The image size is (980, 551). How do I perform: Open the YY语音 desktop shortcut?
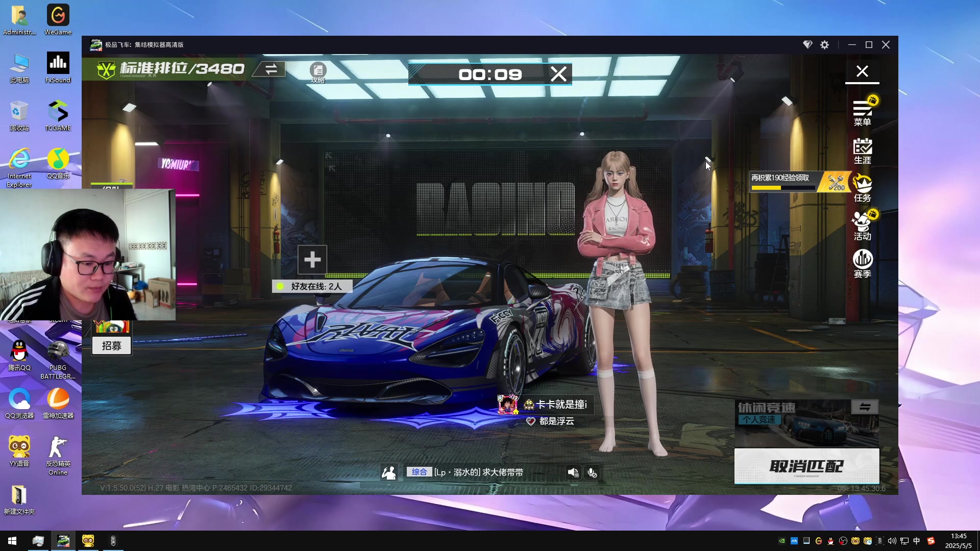[19, 452]
